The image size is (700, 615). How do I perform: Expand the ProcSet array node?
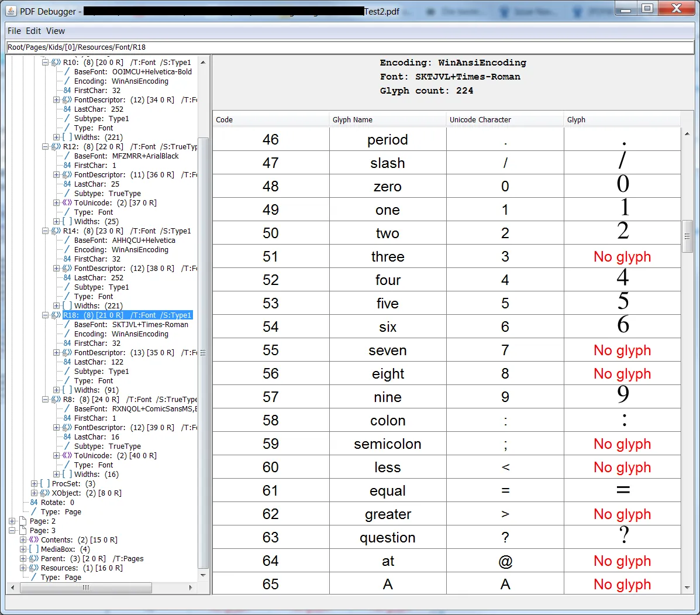[34, 484]
